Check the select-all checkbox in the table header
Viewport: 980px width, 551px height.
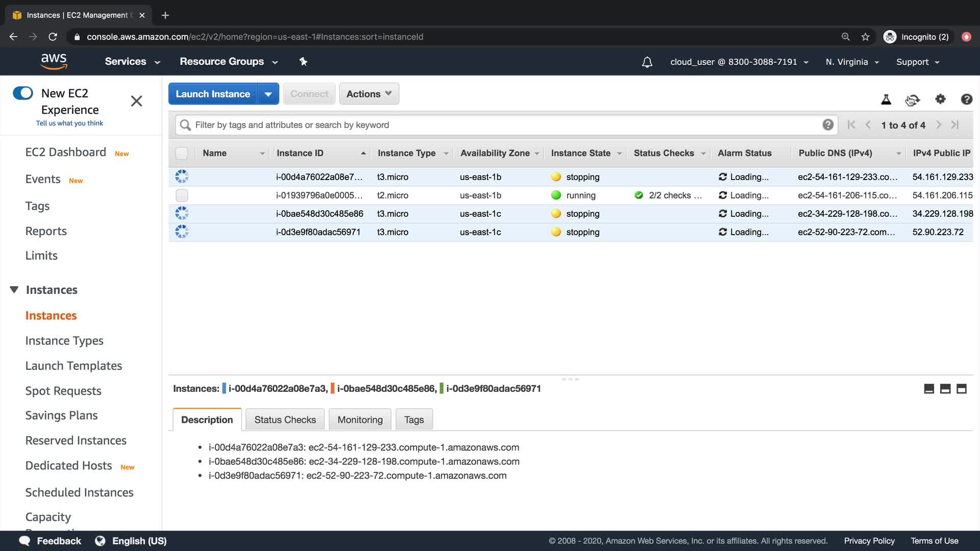182,153
